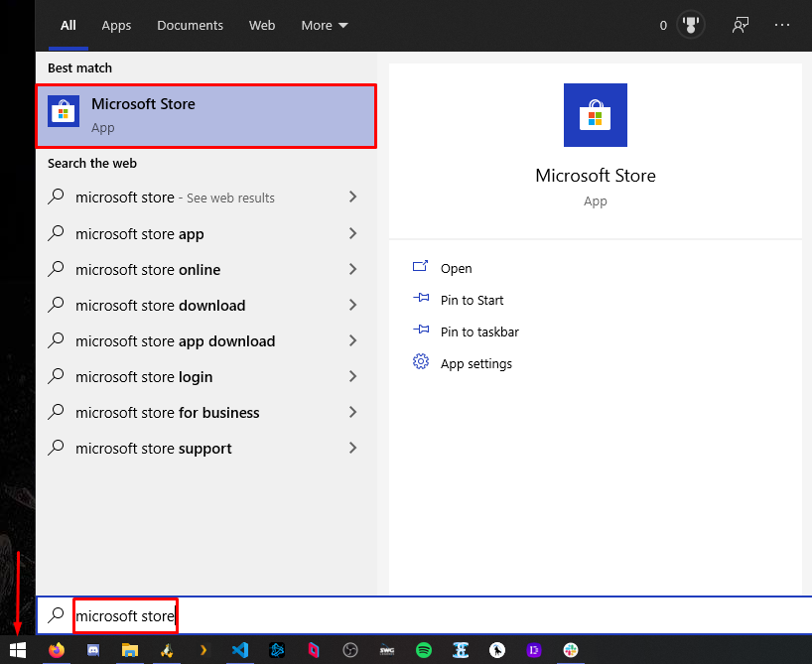
Task: Open the pink square-logo app in taskbar
Action: coord(314,650)
